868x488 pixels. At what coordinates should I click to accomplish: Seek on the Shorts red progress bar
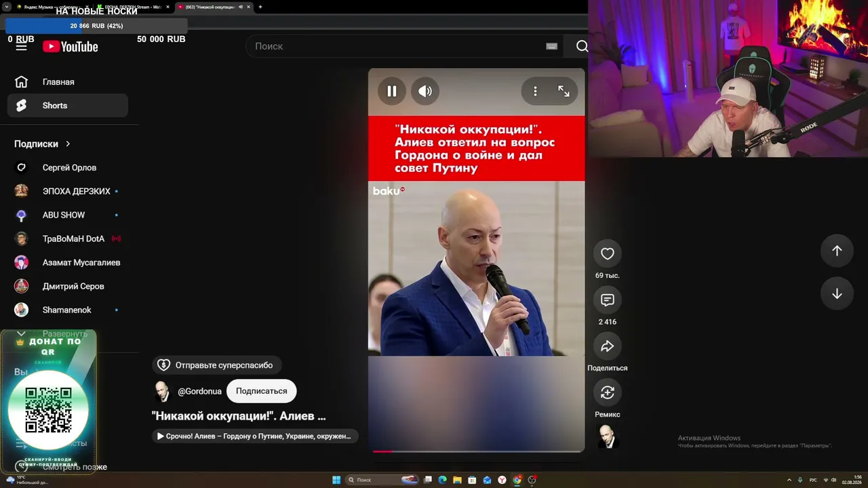tap(477, 451)
